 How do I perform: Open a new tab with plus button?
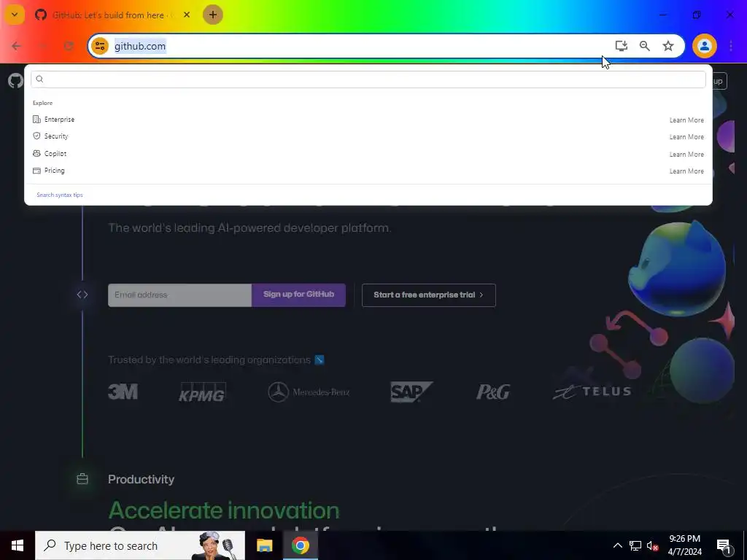[213, 15]
